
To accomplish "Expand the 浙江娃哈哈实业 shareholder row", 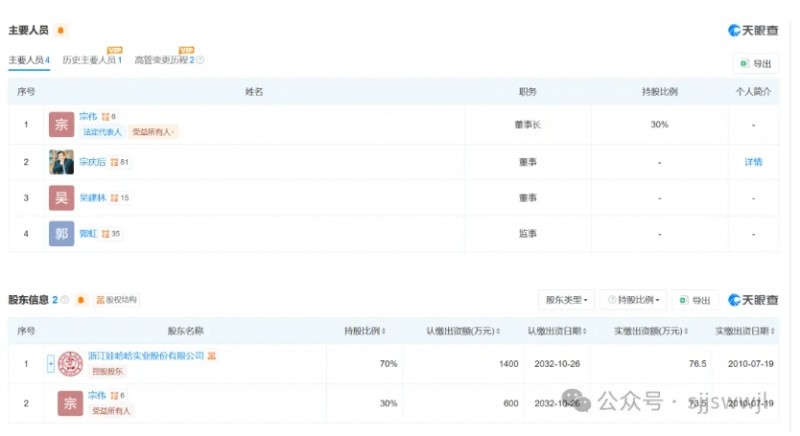I will pyautogui.click(x=50, y=363).
